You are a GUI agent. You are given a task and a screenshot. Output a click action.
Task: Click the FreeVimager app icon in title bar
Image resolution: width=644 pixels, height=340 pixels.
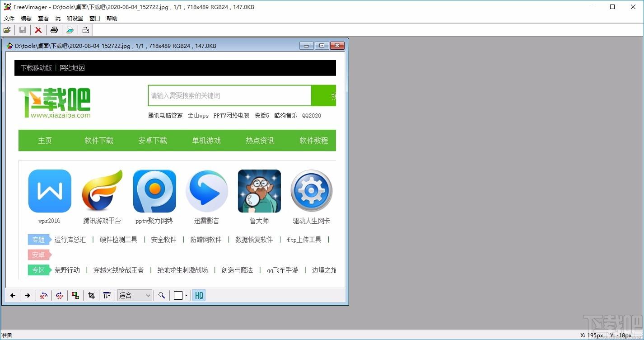point(7,7)
